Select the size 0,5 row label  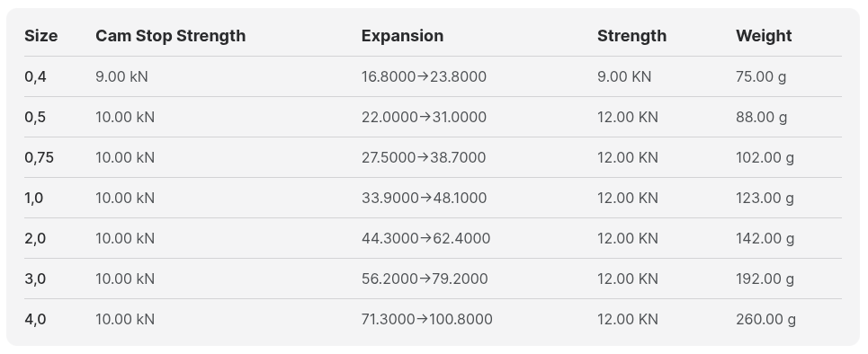[x=35, y=118]
